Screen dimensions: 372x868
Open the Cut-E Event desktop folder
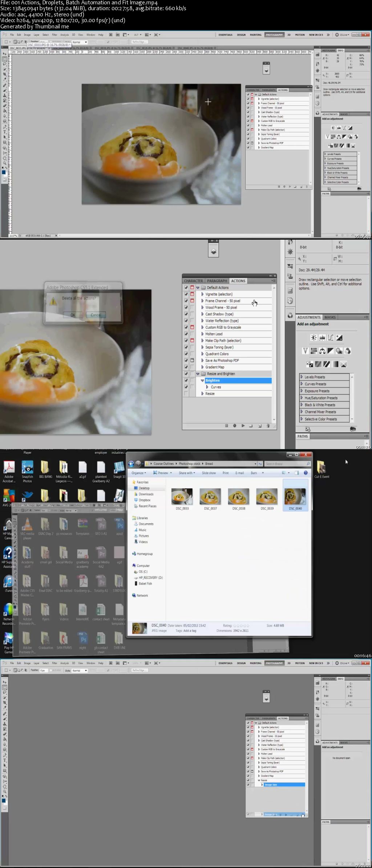pos(322,470)
